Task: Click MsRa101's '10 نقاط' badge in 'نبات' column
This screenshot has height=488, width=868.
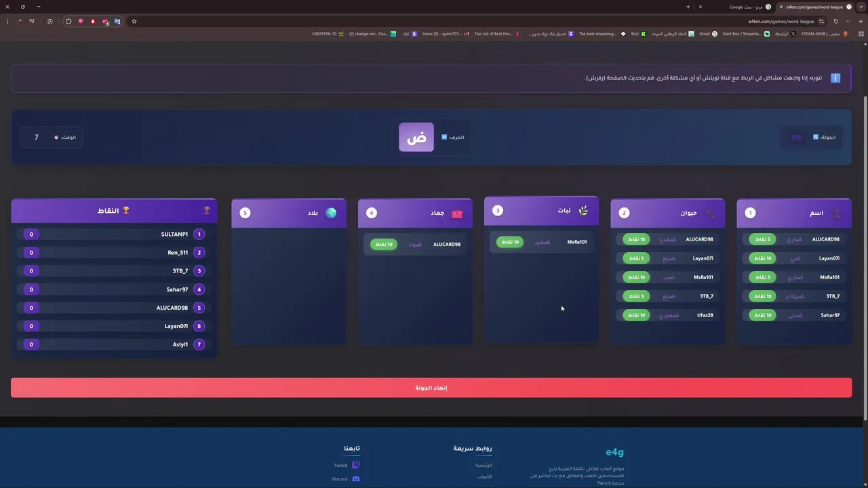Action: click(510, 242)
